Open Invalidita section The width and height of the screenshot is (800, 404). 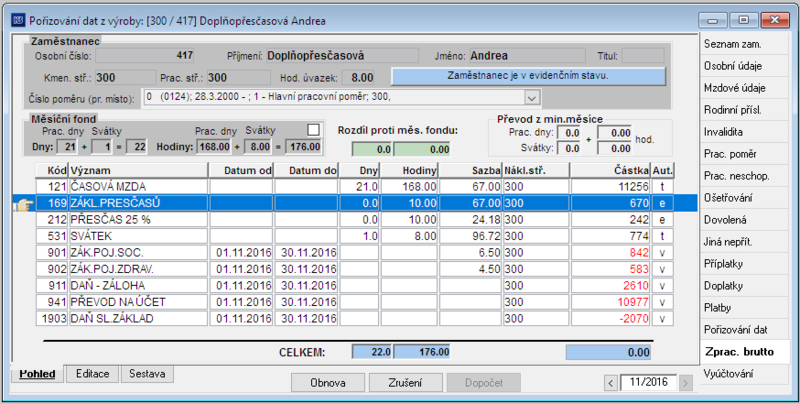(x=744, y=132)
